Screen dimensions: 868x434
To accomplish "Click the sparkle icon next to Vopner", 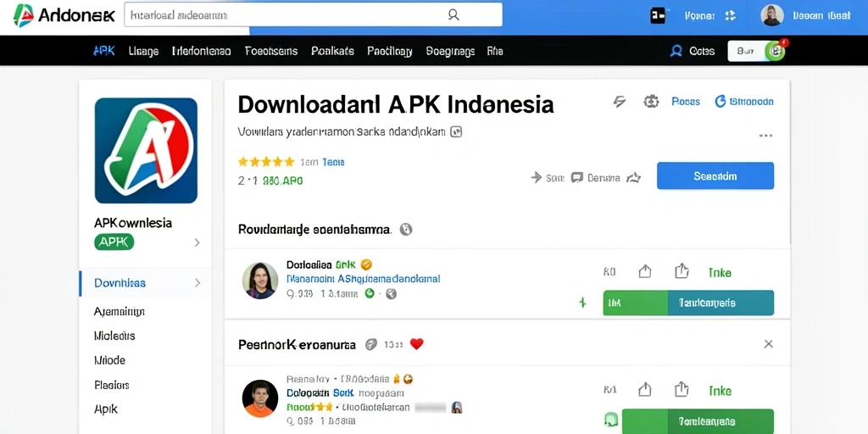I will [730, 15].
